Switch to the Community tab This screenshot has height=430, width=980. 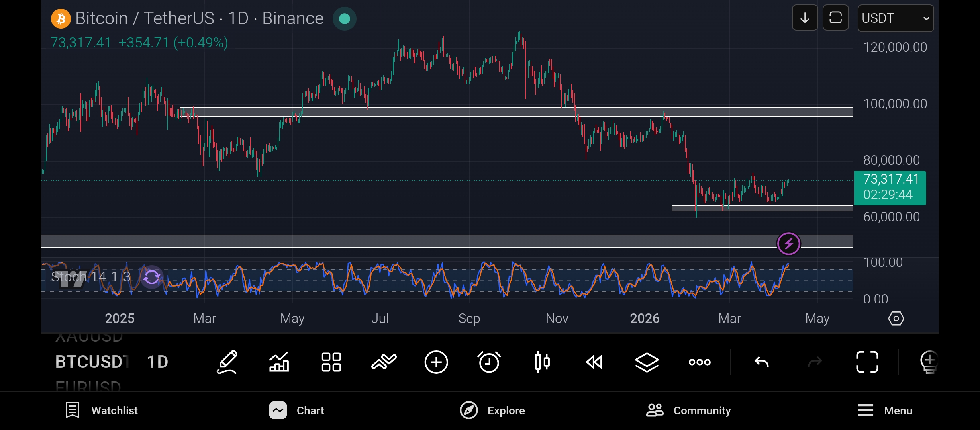click(x=688, y=410)
